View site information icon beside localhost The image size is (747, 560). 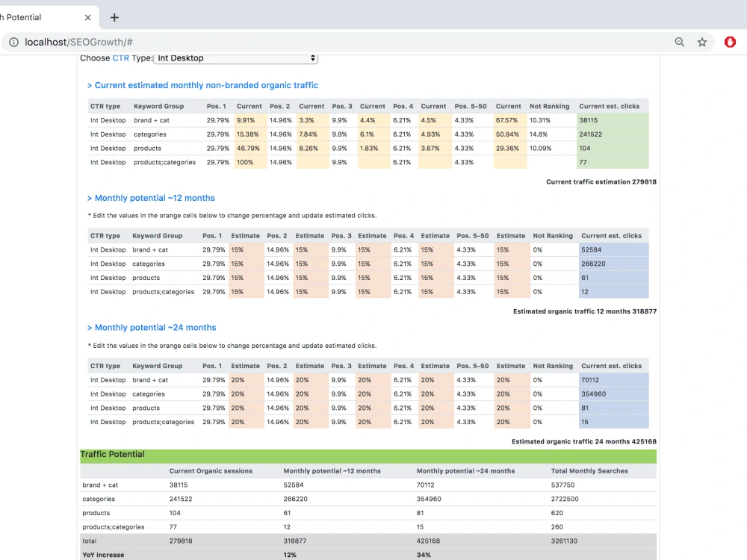tap(13, 42)
